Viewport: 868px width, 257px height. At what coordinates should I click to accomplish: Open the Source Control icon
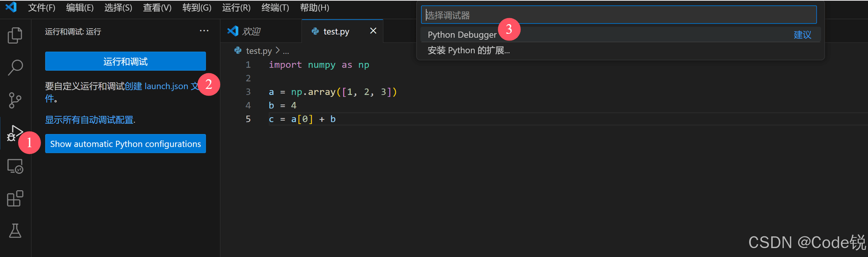[x=15, y=100]
